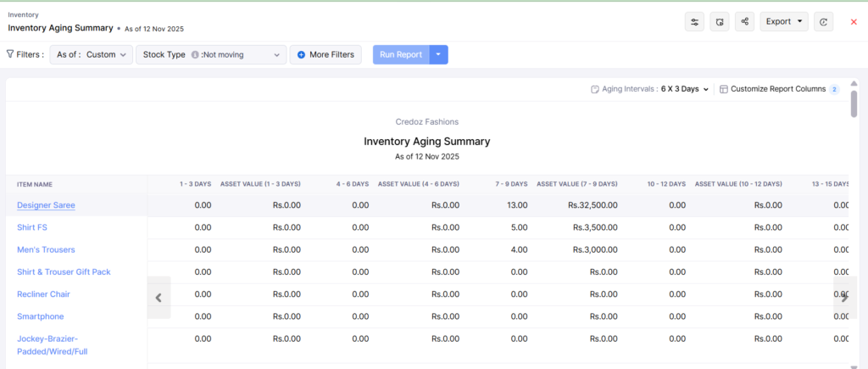Expand the Run Report arrow options
Image resolution: width=868 pixels, height=369 pixels.
click(438, 55)
